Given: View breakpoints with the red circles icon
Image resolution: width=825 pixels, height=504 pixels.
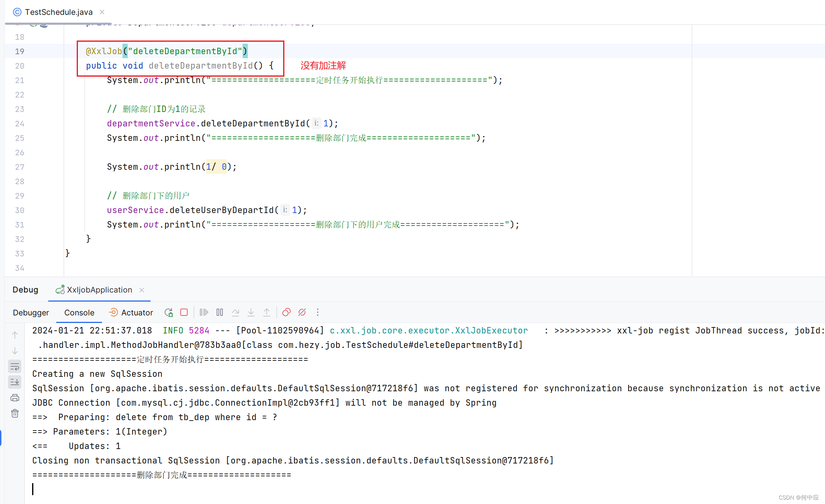Looking at the screenshot, I should click(286, 312).
